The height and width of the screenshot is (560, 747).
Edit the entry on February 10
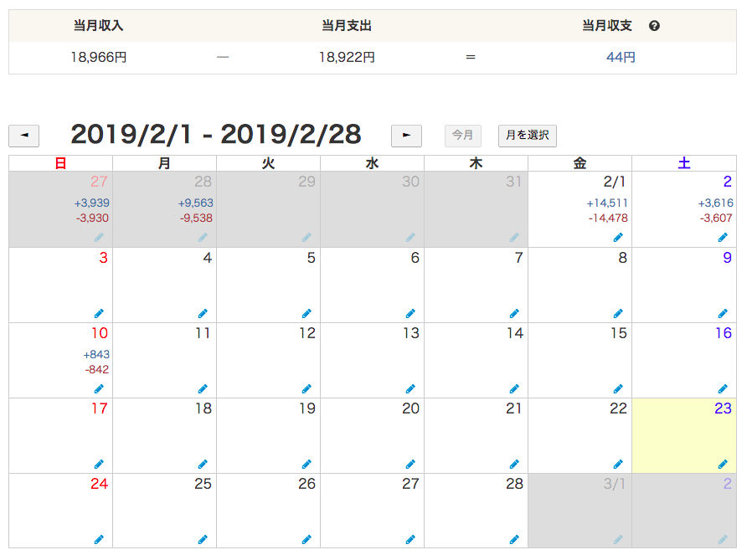(98, 388)
